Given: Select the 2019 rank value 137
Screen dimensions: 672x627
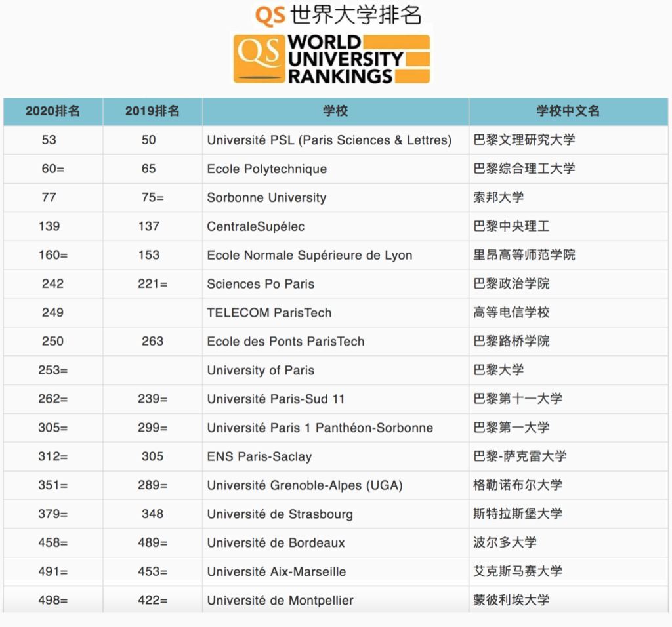Looking at the screenshot, I should tap(149, 226).
